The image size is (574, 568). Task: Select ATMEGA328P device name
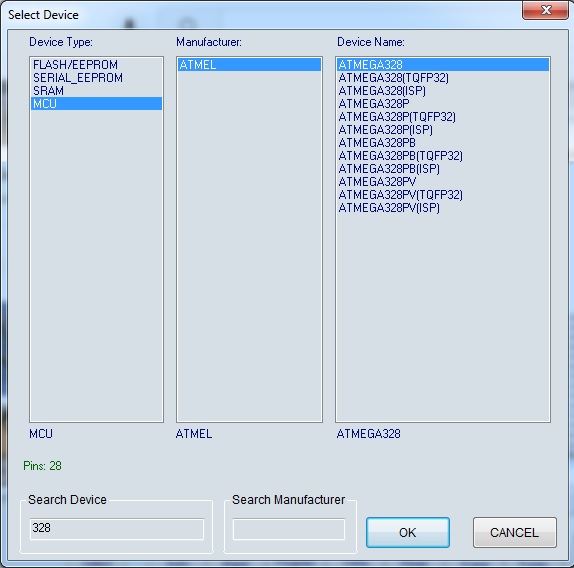(x=443, y=104)
